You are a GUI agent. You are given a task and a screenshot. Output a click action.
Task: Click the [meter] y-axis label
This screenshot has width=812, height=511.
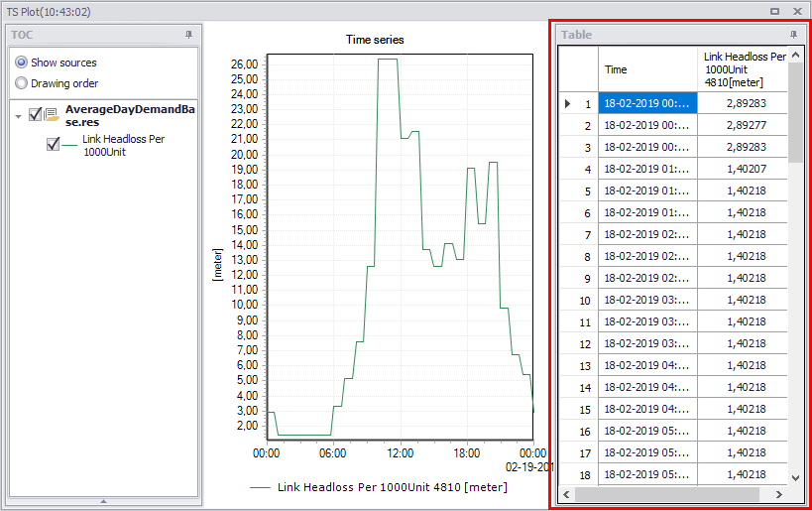(x=217, y=265)
